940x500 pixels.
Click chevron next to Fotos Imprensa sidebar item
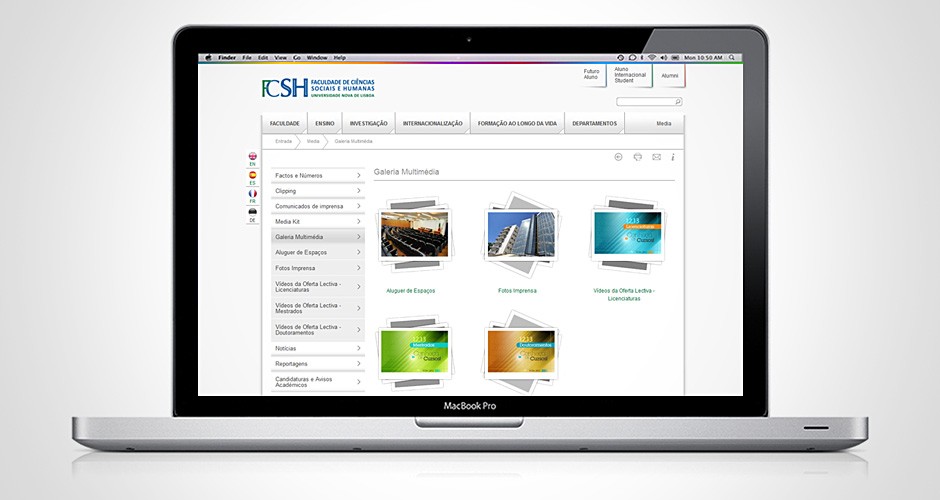click(x=358, y=268)
